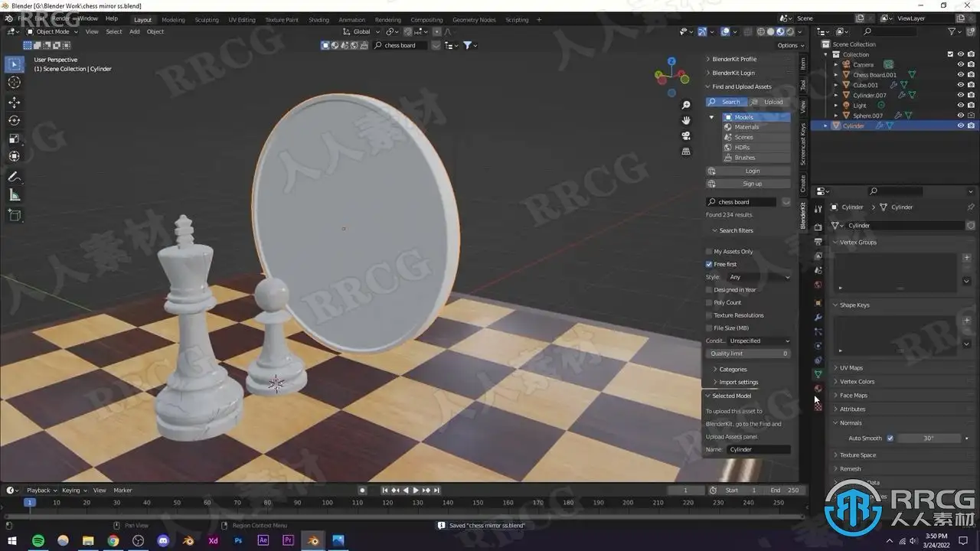Select the Materials asset type
Screen dimensions: 980x551
point(756,127)
